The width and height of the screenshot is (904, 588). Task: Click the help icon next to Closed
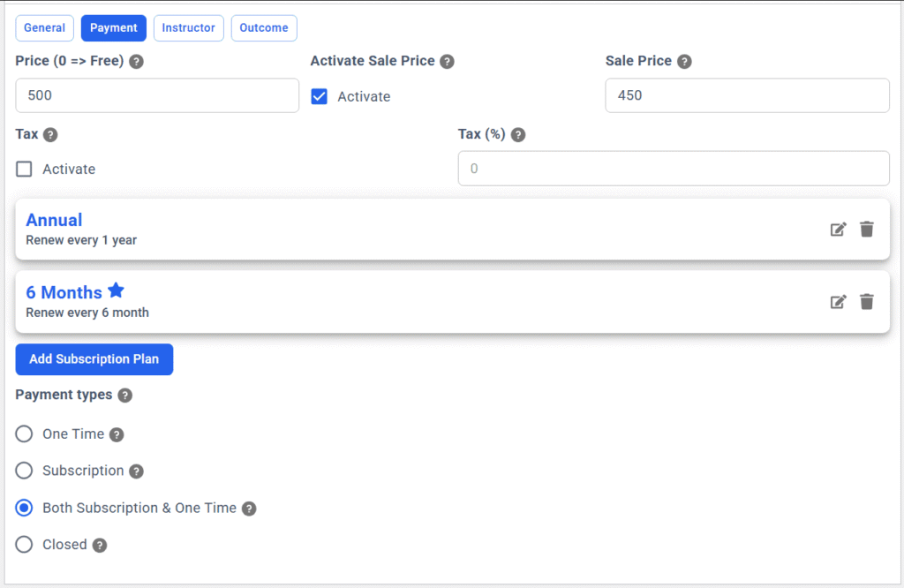pyautogui.click(x=100, y=546)
